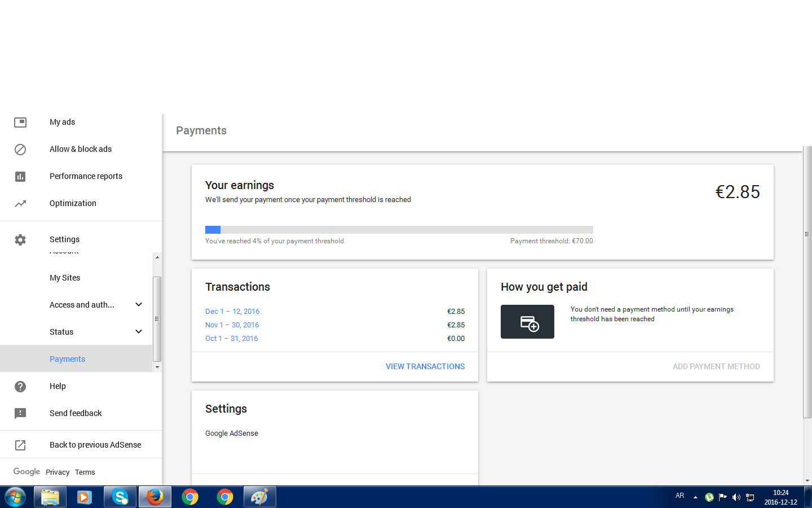Click the main page scrollbar down arrow

pos(807,481)
